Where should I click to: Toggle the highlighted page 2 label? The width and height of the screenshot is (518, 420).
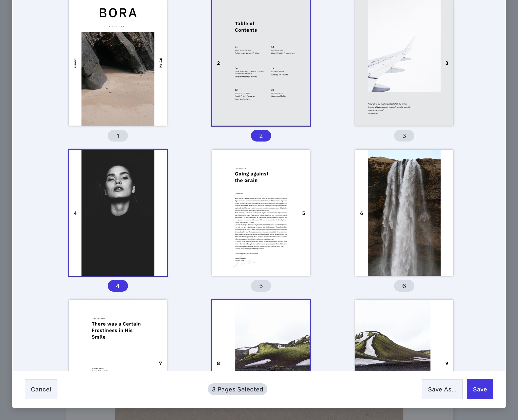[x=261, y=136]
